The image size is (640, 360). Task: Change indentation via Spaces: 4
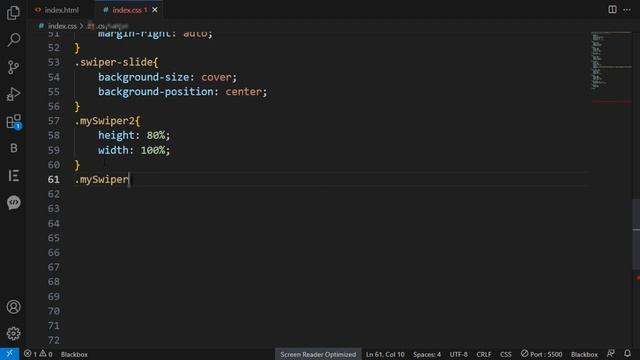[x=427, y=354]
